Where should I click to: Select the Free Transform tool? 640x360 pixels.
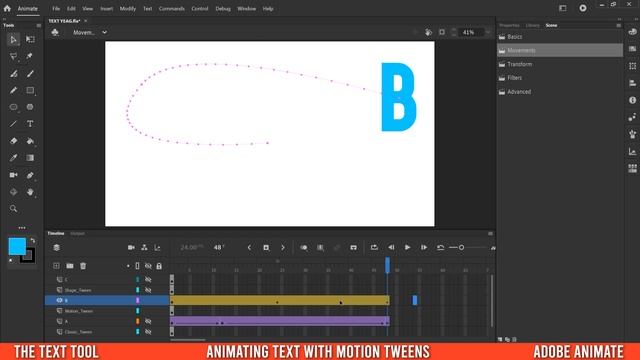click(x=30, y=40)
